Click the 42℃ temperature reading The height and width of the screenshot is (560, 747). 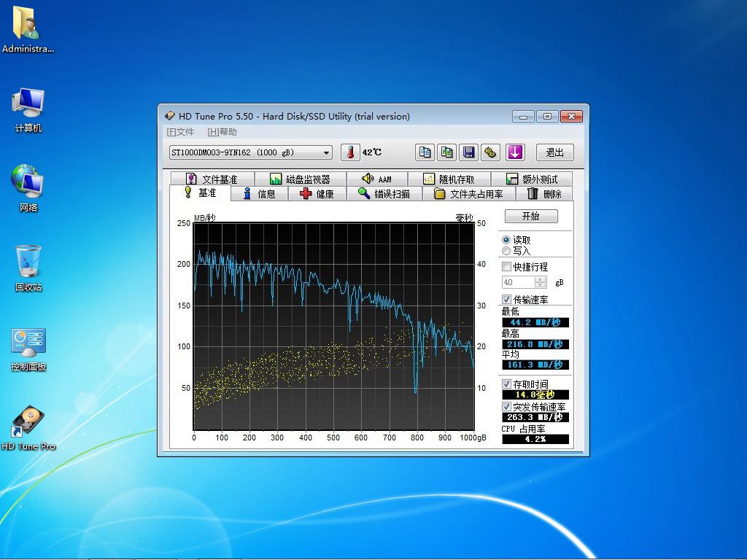click(x=371, y=152)
